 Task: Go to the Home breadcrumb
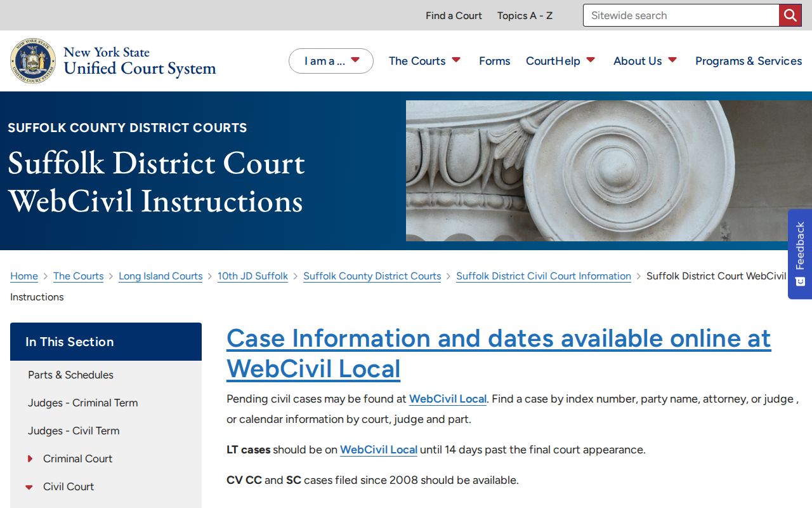24,276
